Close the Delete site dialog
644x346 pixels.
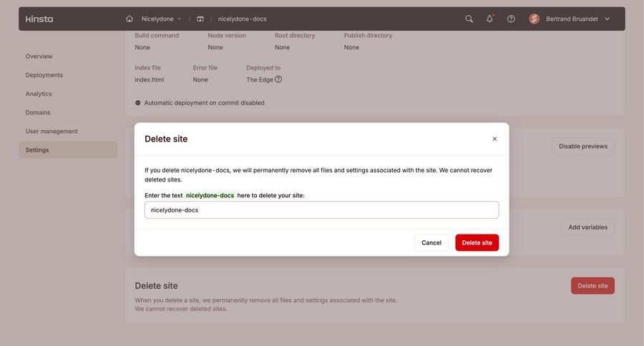click(494, 139)
